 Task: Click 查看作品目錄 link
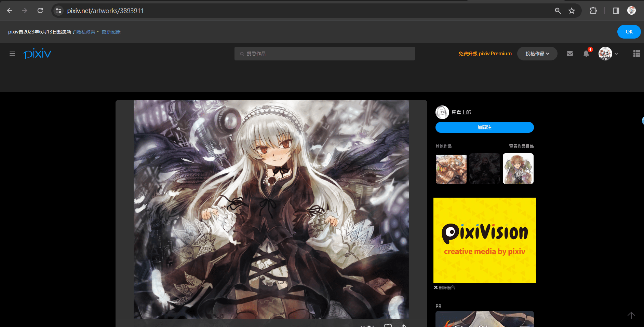point(521,146)
